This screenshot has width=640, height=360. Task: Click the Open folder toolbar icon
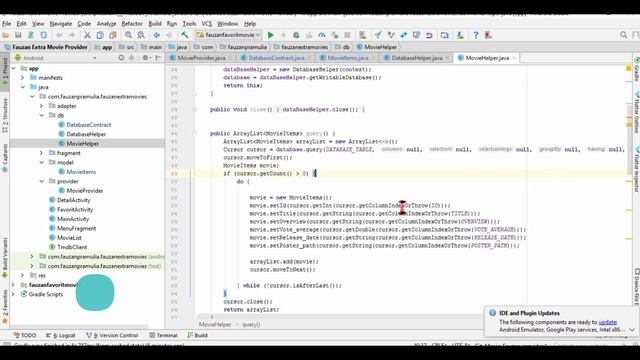tap(6, 35)
